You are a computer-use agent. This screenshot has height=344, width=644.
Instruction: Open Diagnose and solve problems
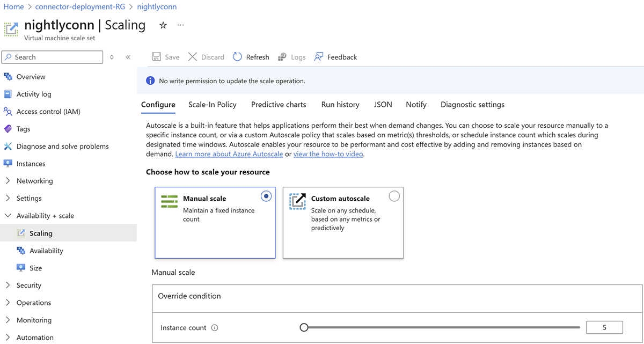tap(62, 146)
